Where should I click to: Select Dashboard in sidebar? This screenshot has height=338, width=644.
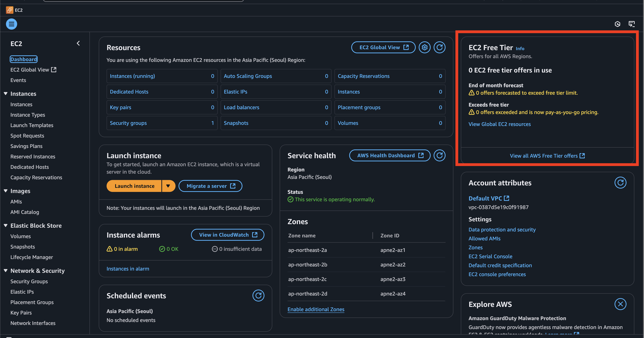(24, 59)
